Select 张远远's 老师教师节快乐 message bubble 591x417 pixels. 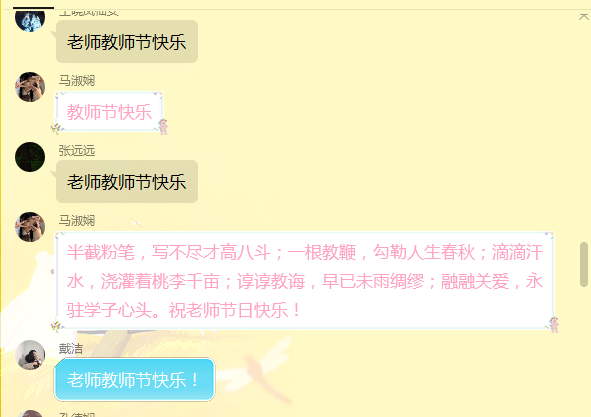(x=127, y=182)
